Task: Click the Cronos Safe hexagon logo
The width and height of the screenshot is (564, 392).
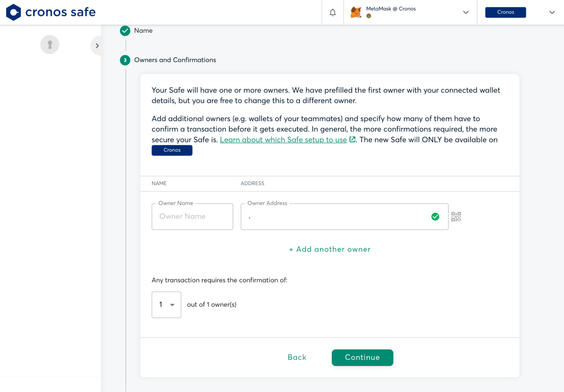Action: 14,12
